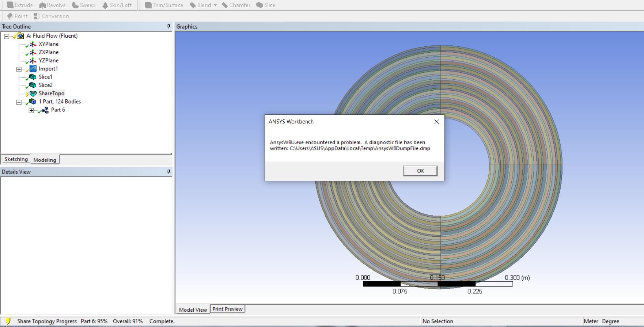Expand the Part 6 node

tap(31, 110)
